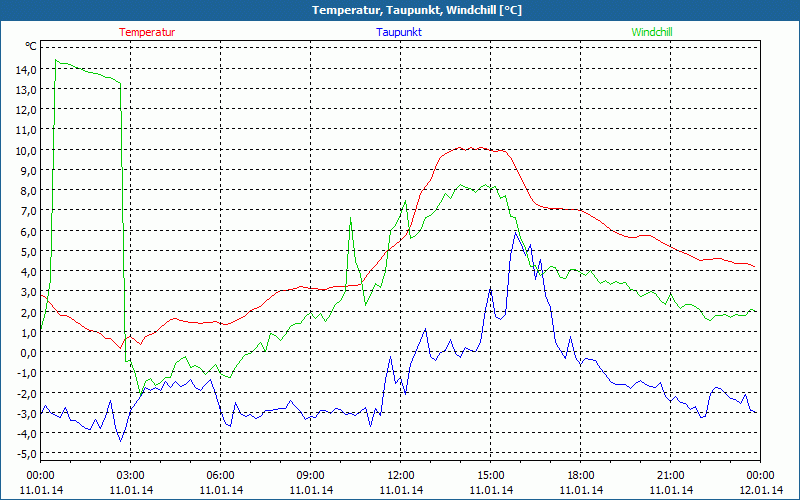Click the -5,0 y-axis value
The width and height of the screenshot is (800, 500).
28,454
